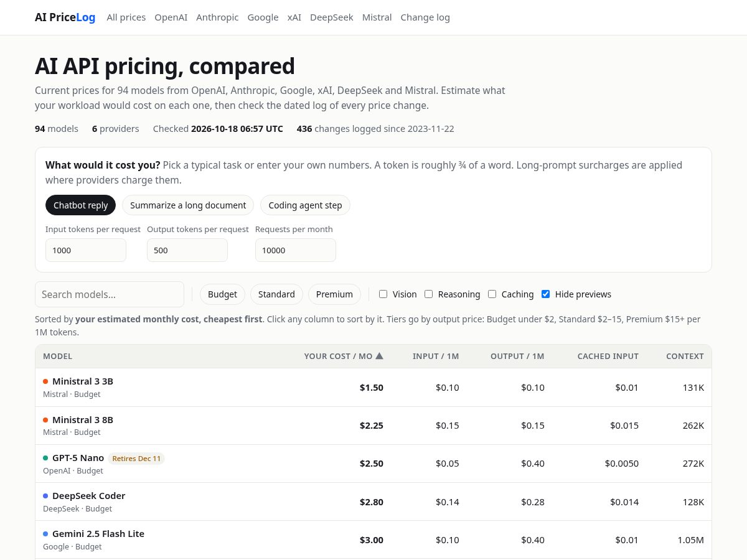Click the blue dot beside Gemini 2.5 Flash Lite
The image size is (747, 560).
[x=45, y=534]
